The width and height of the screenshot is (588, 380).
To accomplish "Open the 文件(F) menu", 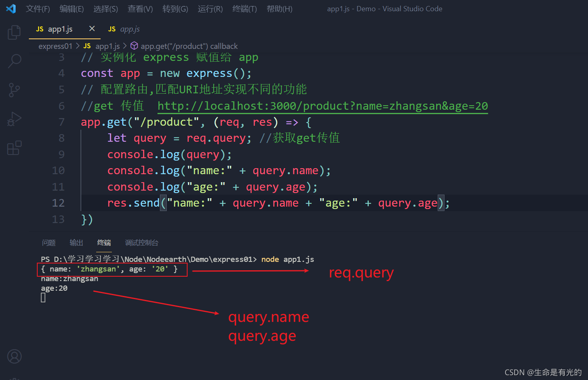I will pos(38,9).
